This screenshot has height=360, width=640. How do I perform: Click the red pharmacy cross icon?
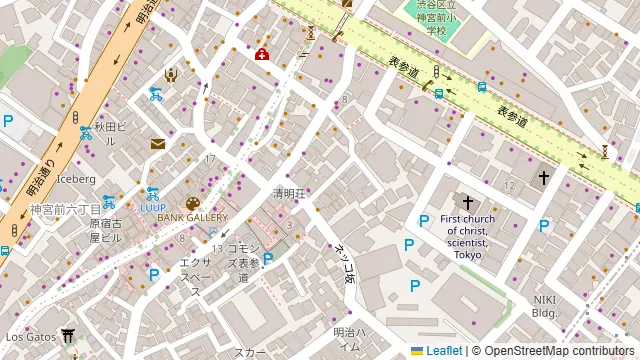pyautogui.click(x=262, y=54)
